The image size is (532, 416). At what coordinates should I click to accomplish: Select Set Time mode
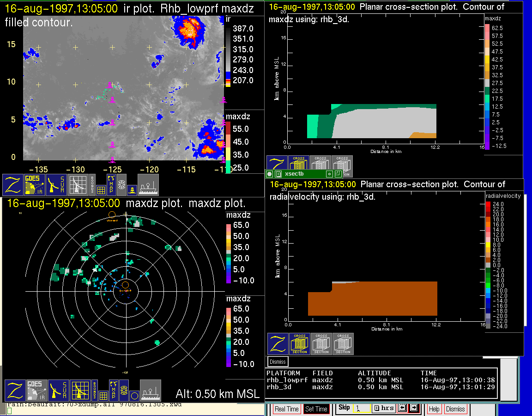tap(316, 409)
